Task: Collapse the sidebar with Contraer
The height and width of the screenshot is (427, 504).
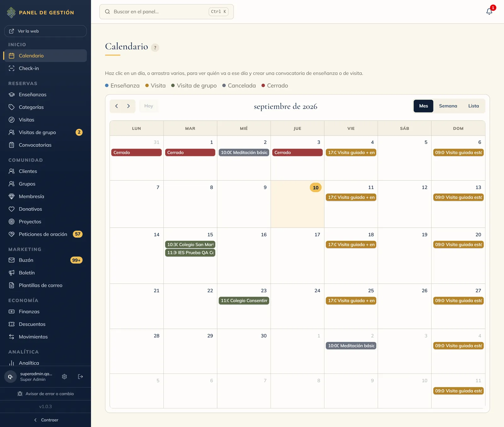Action: 45,420
